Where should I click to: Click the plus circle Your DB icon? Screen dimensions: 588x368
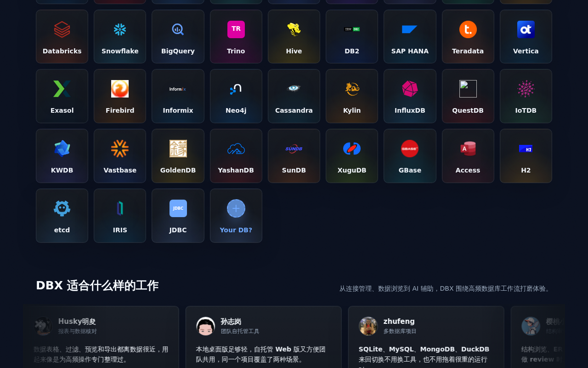click(236, 208)
